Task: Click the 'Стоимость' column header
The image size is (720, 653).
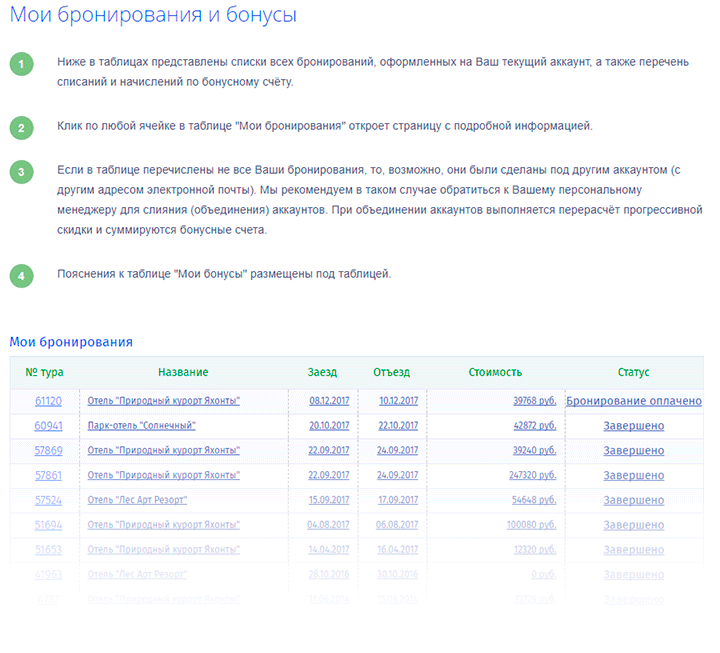Action: [495, 372]
